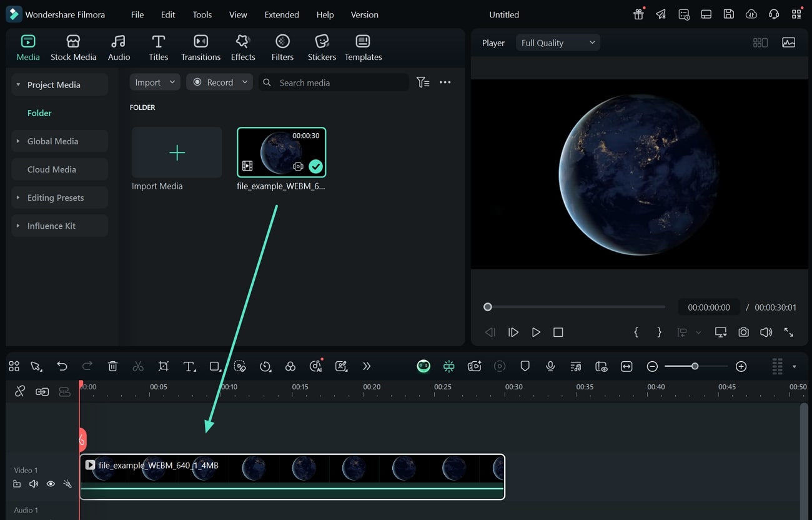Open the Help menu
This screenshot has height=520, width=812.
[325, 14]
